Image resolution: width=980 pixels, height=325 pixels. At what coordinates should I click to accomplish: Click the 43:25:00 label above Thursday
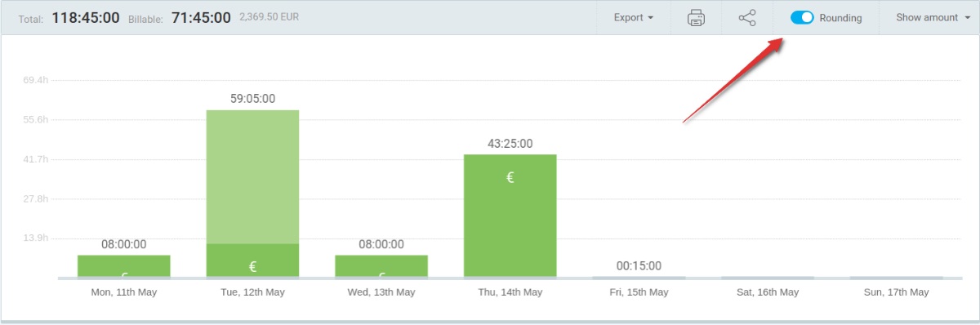click(510, 144)
